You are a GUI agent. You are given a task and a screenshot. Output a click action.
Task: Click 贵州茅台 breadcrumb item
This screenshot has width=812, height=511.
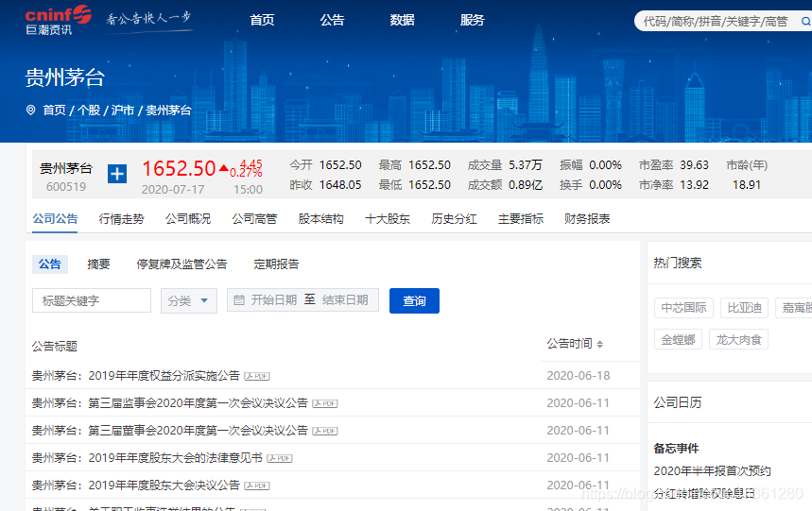point(168,111)
